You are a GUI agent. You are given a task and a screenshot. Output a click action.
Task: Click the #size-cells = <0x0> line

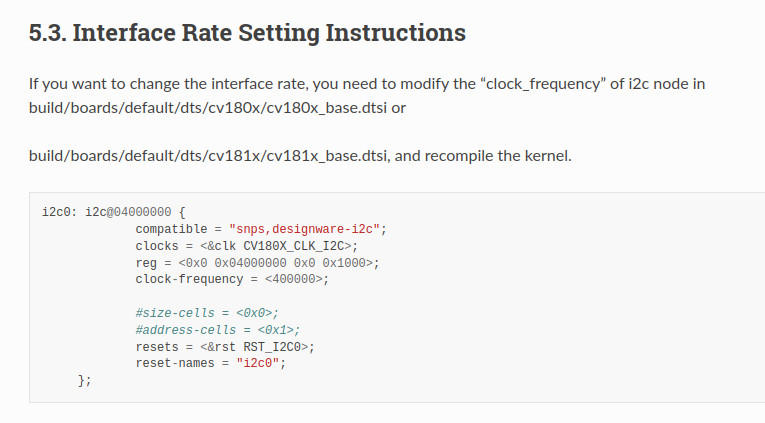207,313
